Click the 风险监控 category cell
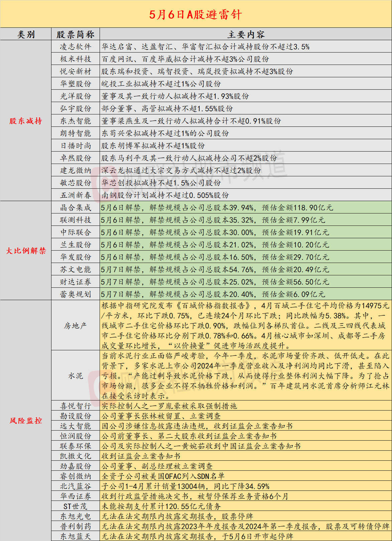 (x=26, y=421)
